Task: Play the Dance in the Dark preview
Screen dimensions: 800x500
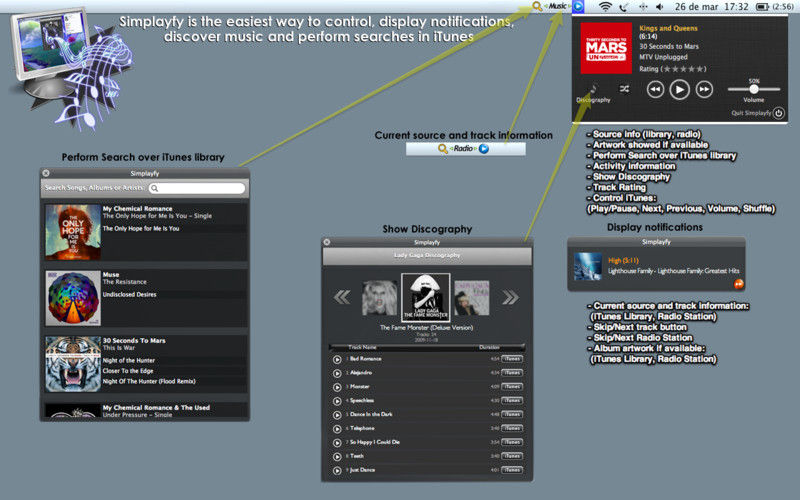Action: 337,415
